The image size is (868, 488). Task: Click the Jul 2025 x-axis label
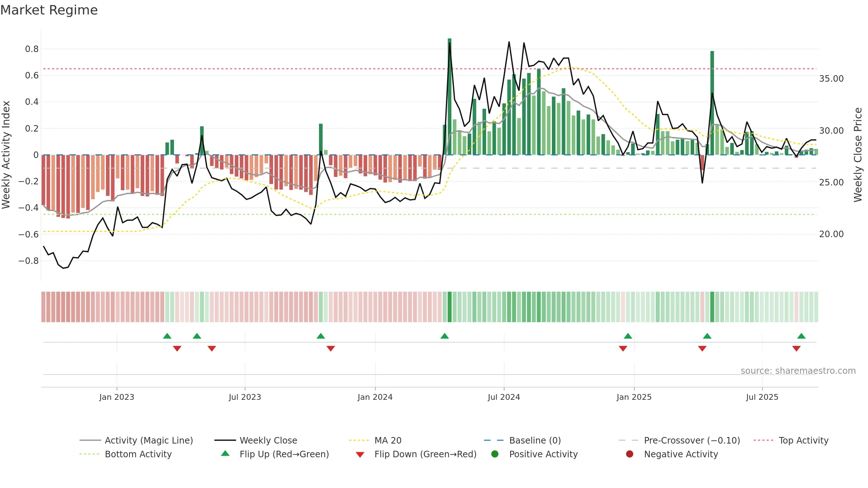point(762,397)
